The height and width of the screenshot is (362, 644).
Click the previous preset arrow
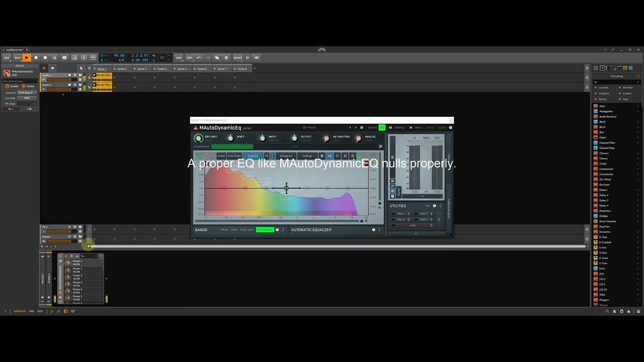[350, 128]
